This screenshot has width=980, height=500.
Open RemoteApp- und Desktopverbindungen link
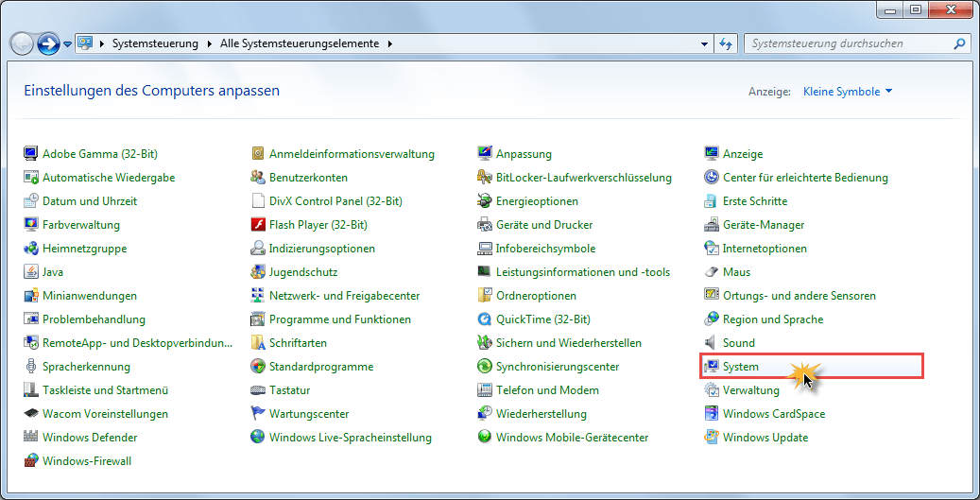pos(137,343)
